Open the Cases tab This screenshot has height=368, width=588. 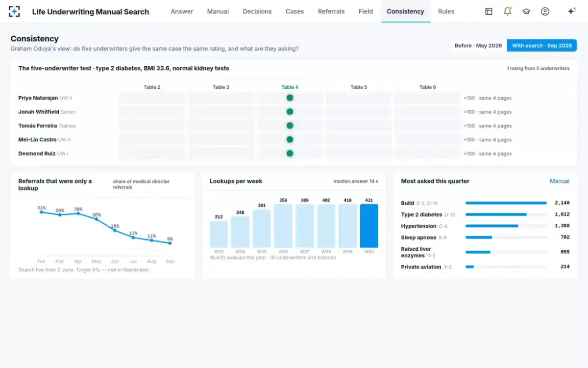tap(295, 11)
